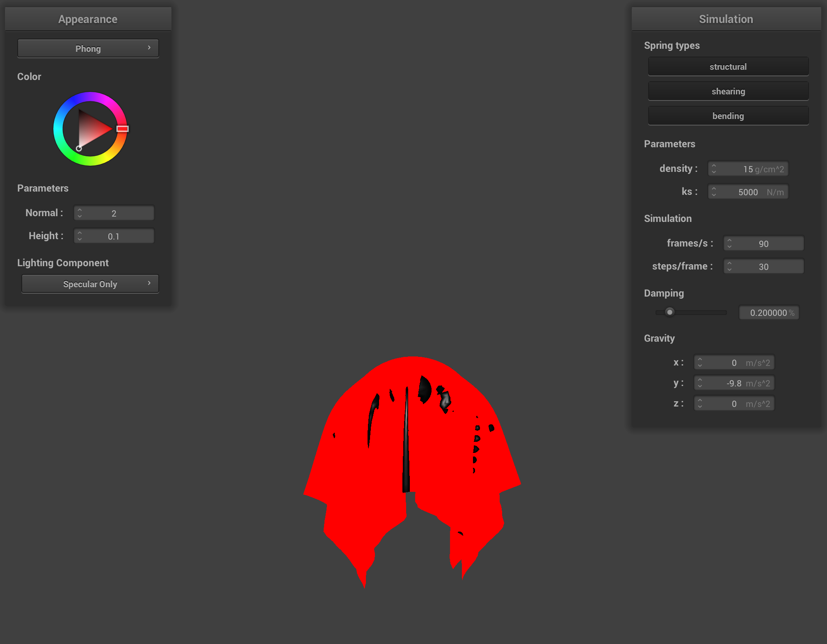The height and width of the screenshot is (644, 827).
Task: Expand the Appearance panel header
Action: coord(88,18)
